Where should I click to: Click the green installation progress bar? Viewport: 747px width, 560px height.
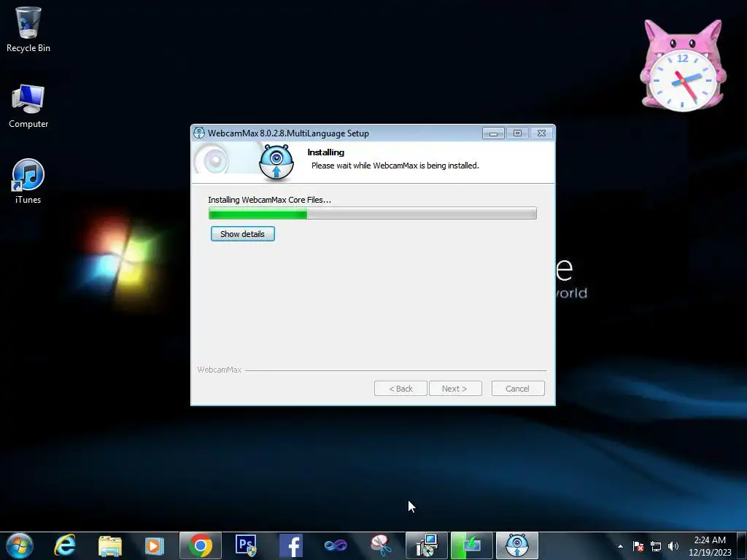pyautogui.click(x=373, y=214)
